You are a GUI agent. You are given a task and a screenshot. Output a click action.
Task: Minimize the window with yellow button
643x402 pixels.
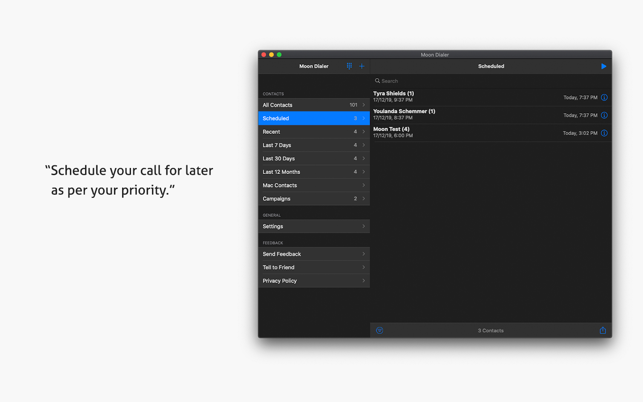click(x=271, y=55)
